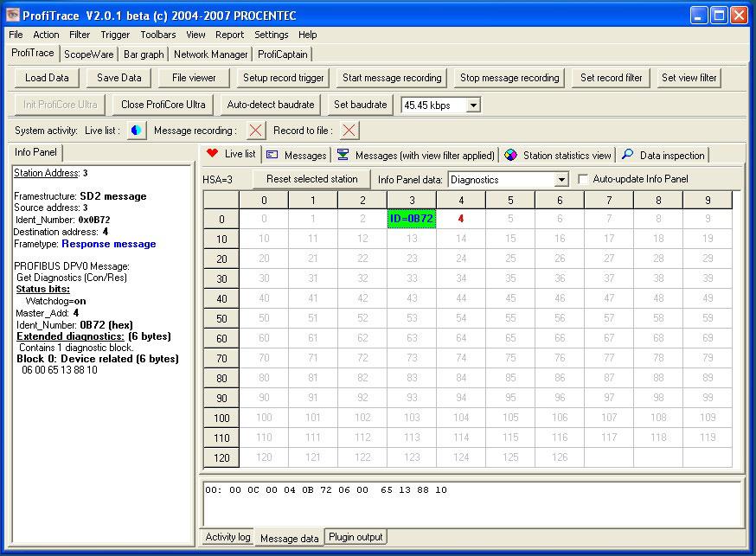Click Close ProfiCore Ultra button
The width and height of the screenshot is (756, 556).
[163, 105]
